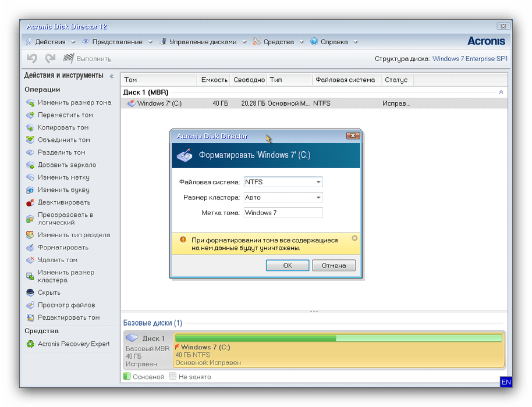
Task: Click the 'Удалить том' delete icon
Action: 30,260
